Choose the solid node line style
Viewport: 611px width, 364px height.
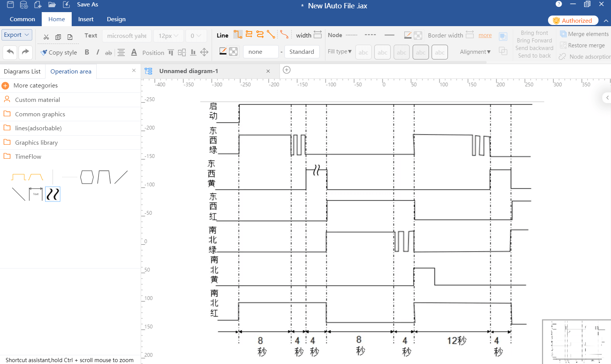390,35
